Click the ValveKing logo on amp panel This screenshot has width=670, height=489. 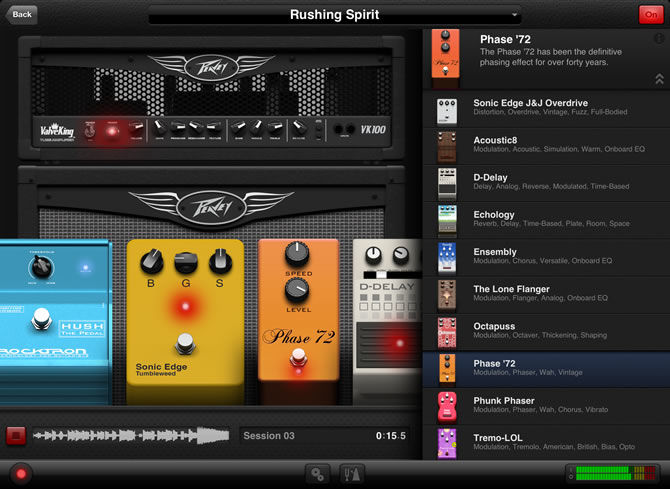[57, 130]
